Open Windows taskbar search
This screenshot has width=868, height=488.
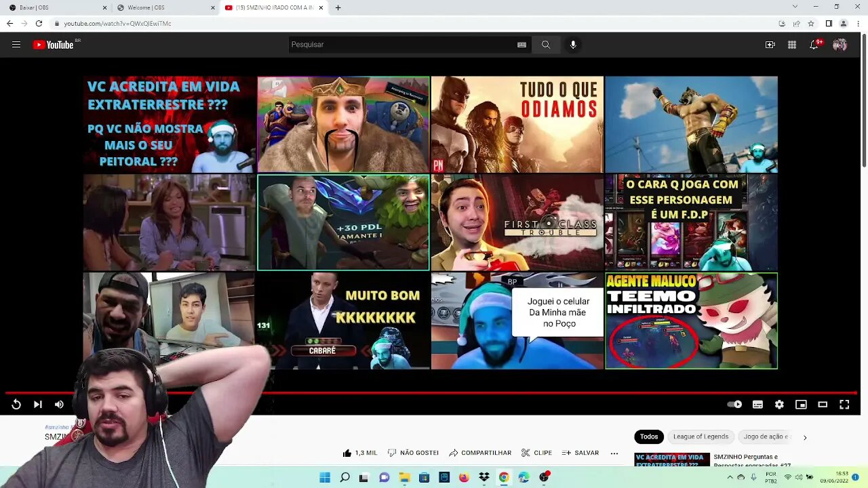pos(344,477)
